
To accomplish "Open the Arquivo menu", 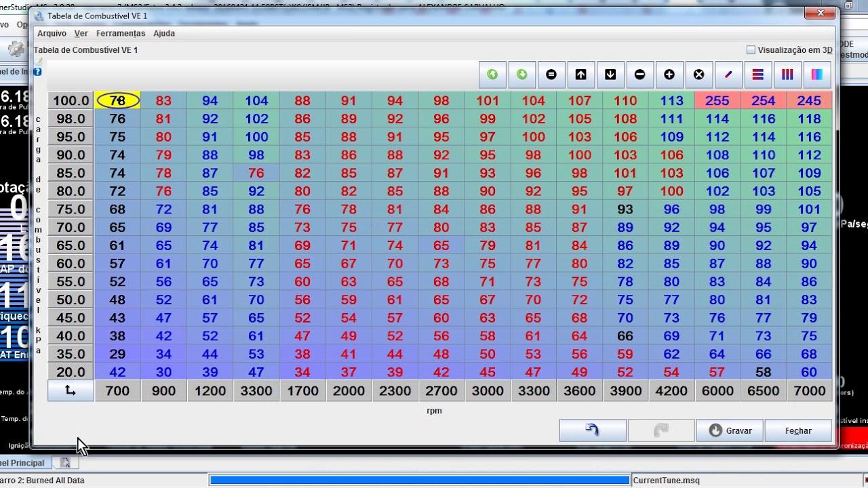I will click(52, 33).
